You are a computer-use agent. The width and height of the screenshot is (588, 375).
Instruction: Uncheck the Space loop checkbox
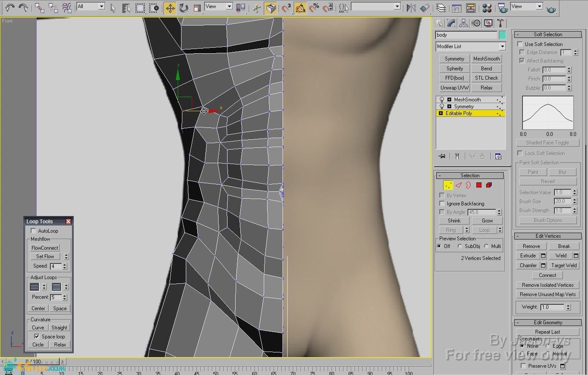[37, 336]
